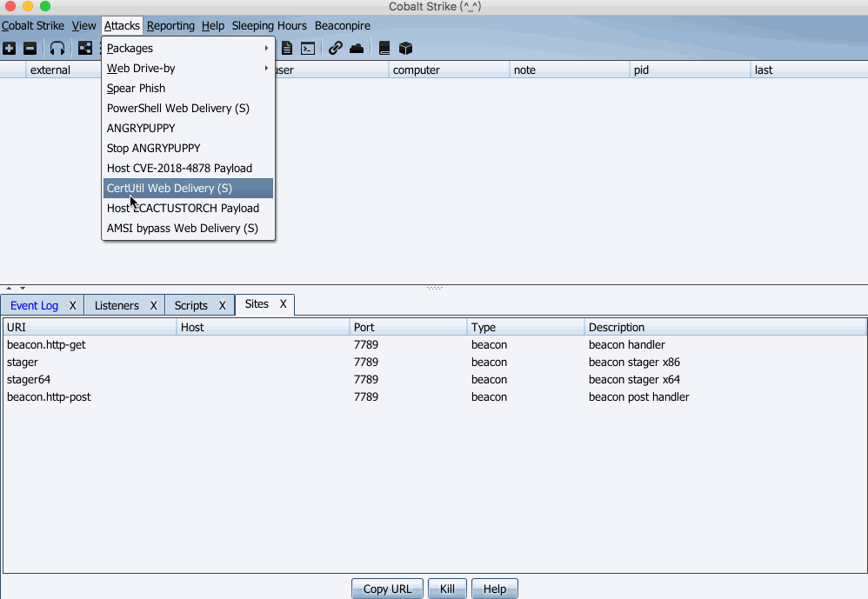
Task: Choose Spear Phish from Attacks menu
Action: coord(188,88)
